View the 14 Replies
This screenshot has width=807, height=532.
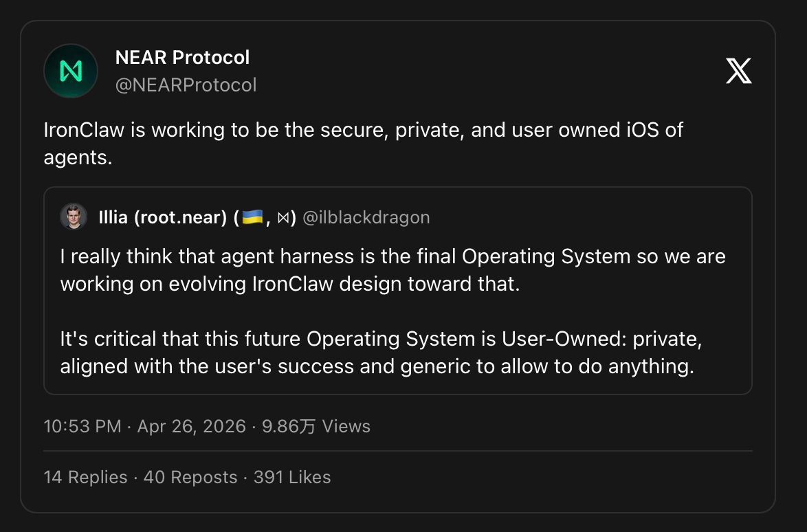(85, 477)
